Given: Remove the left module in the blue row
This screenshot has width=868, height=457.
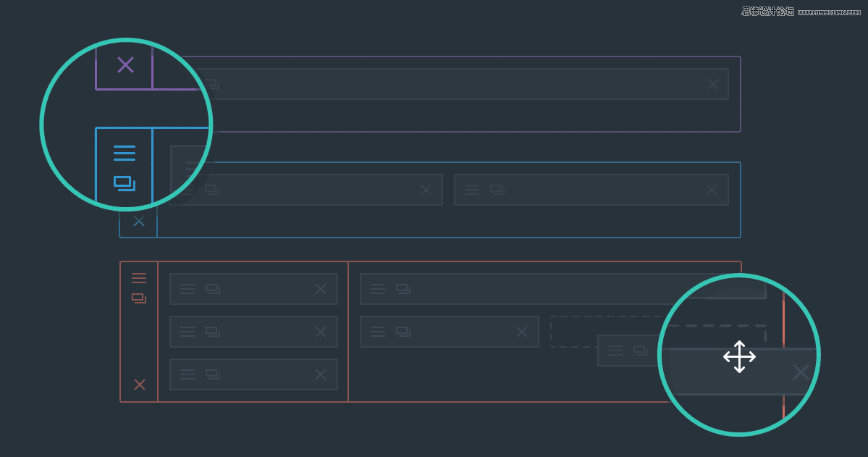Looking at the screenshot, I should tap(426, 190).
